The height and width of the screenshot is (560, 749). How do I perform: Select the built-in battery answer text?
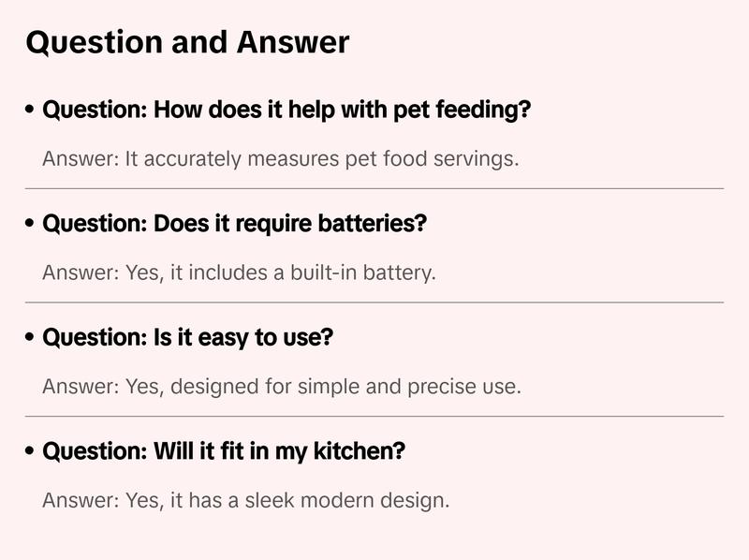(239, 273)
